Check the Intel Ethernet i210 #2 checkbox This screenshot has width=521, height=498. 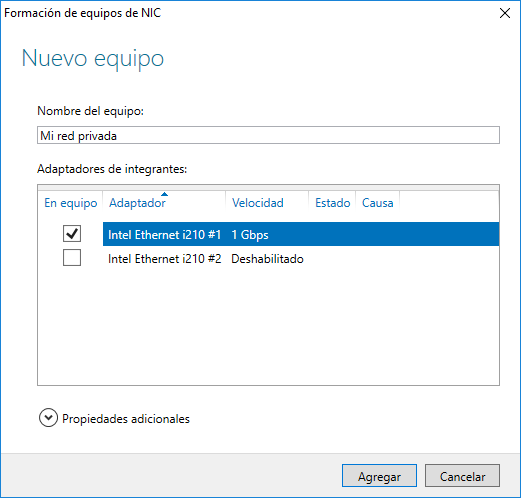[x=72, y=258]
